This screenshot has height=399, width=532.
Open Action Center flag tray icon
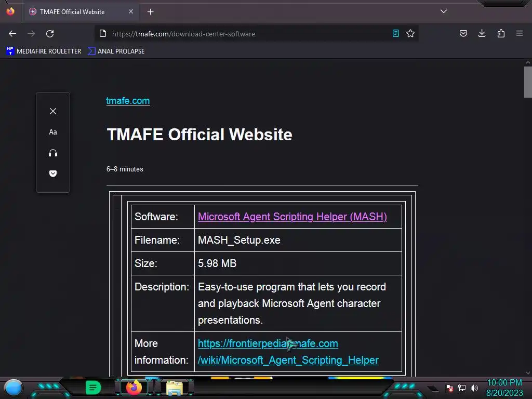pyautogui.click(x=449, y=388)
